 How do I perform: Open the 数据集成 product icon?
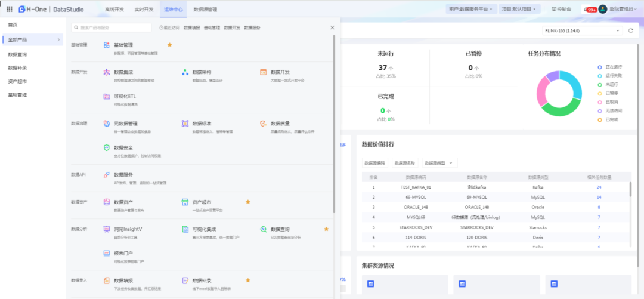(x=106, y=72)
